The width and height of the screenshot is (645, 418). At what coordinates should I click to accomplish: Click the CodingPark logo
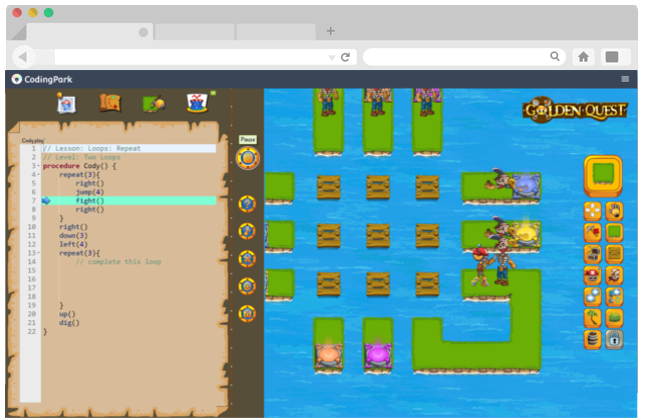(x=42, y=79)
